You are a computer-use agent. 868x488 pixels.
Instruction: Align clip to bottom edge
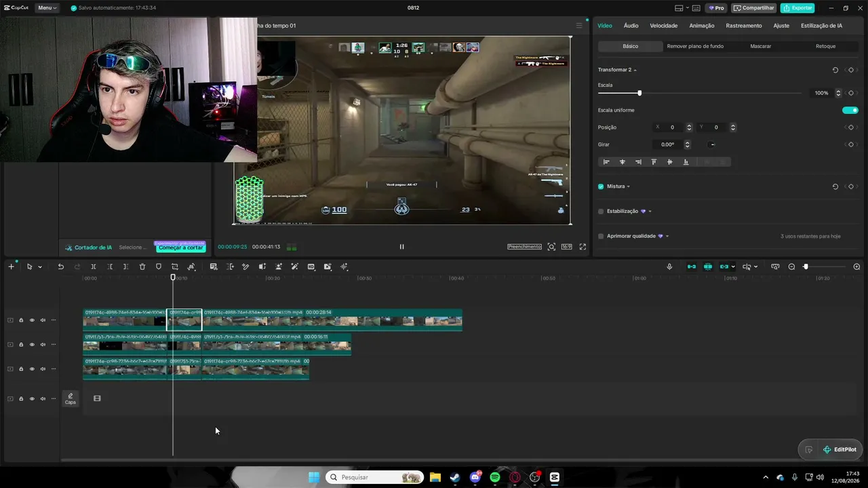coord(686,162)
